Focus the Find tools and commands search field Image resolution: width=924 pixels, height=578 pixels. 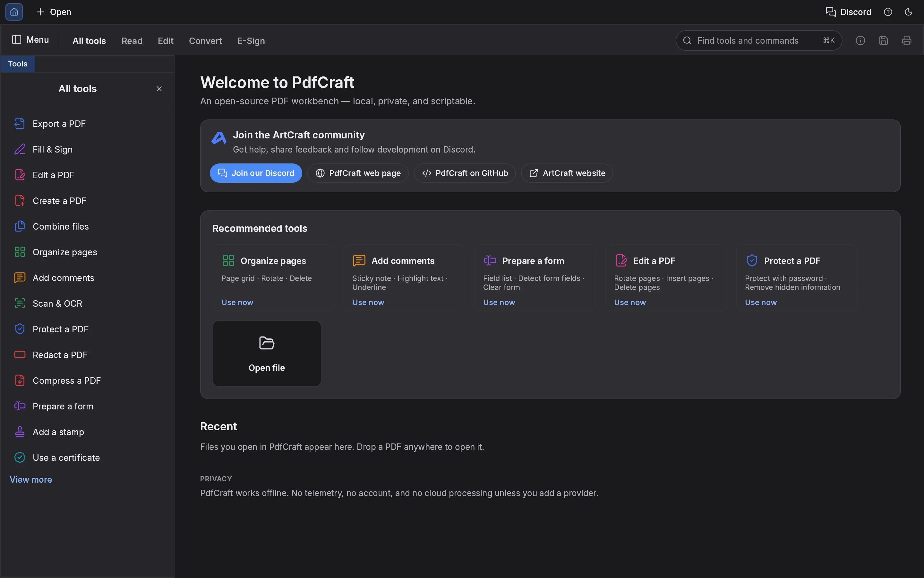[759, 40]
